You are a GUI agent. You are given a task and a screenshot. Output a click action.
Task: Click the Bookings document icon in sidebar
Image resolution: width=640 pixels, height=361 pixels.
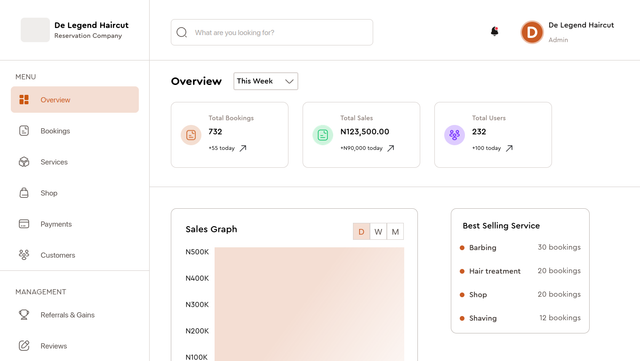[24, 131]
